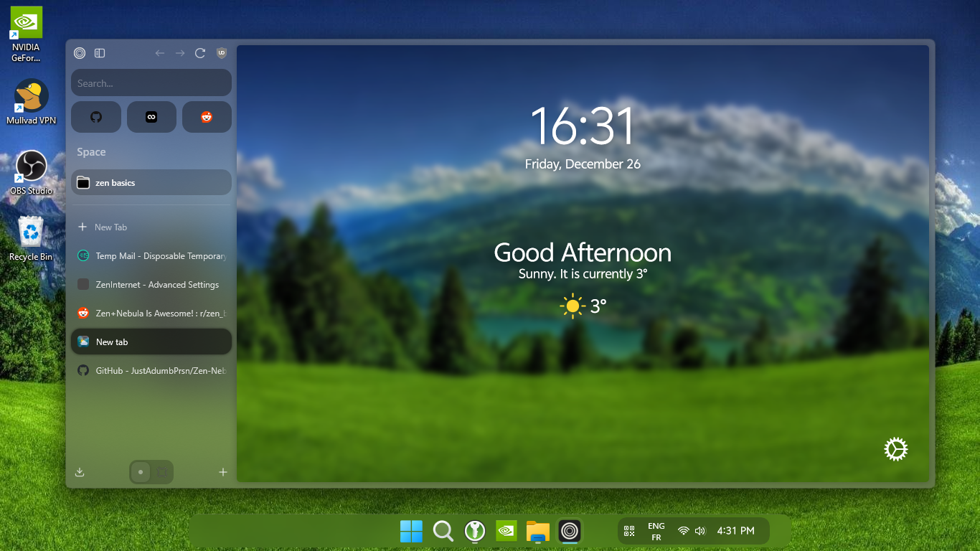This screenshot has height=551, width=980.
Task: Click the gear settings icon on new tab page
Action: pyautogui.click(x=895, y=450)
